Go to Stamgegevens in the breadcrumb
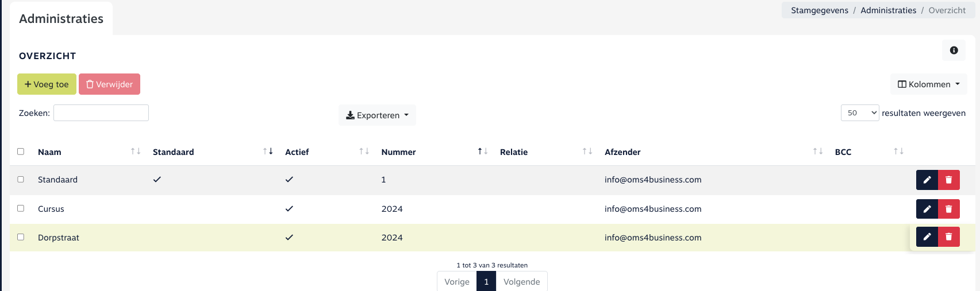The image size is (980, 291). [x=819, y=10]
